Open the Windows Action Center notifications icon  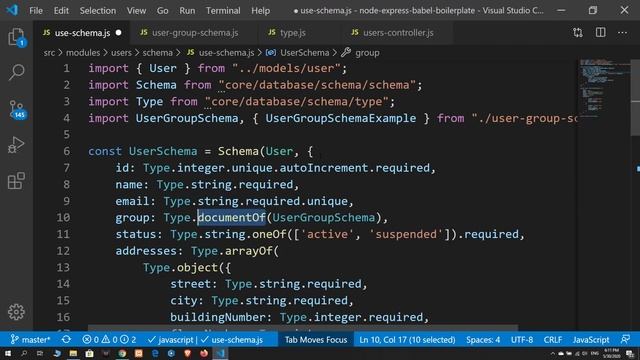[x=630, y=353]
